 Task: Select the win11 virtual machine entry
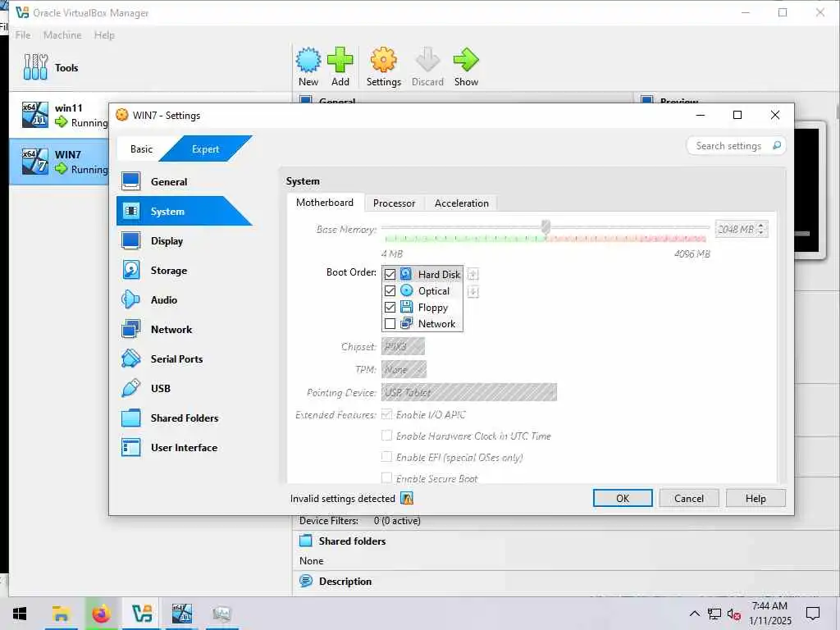59,115
